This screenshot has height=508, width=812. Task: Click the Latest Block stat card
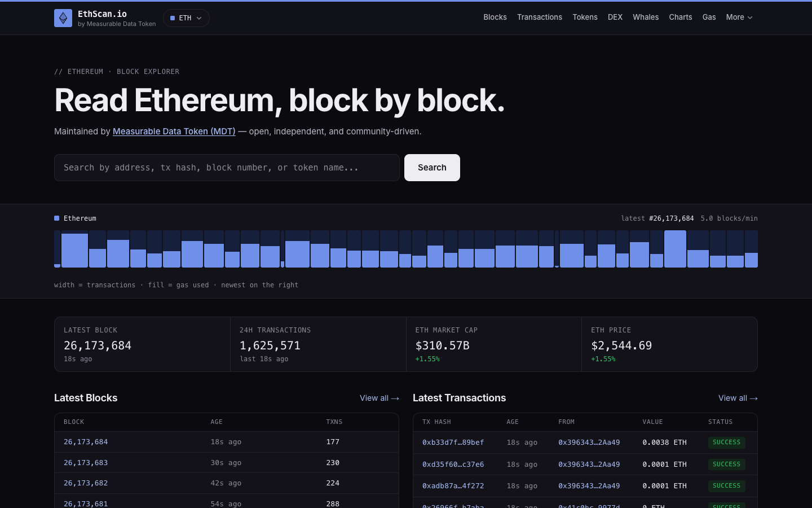(x=142, y=344)
